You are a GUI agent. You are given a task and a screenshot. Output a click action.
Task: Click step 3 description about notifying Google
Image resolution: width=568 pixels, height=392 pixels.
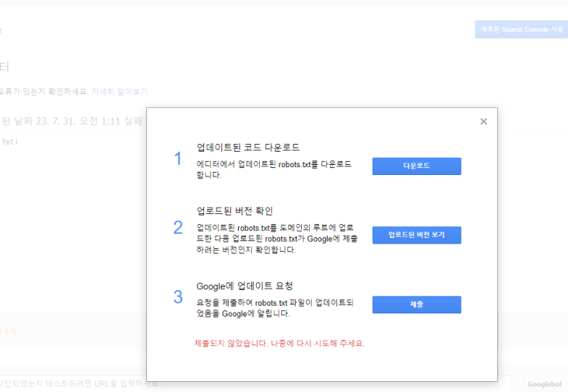[275, 308]
